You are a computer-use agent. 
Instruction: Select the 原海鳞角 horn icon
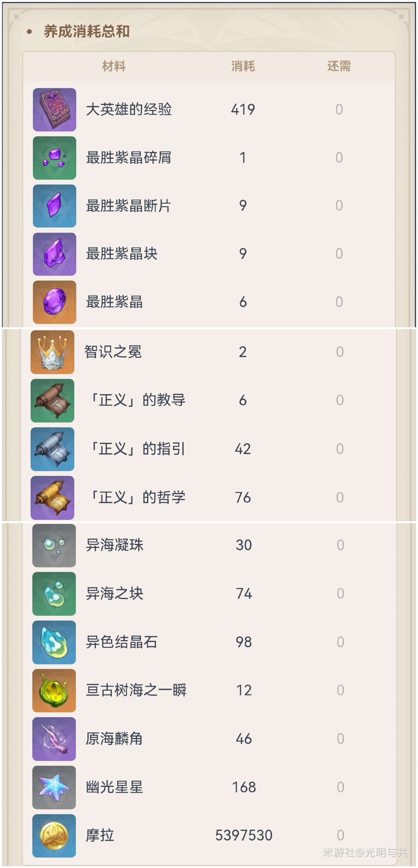coord(54,739)
